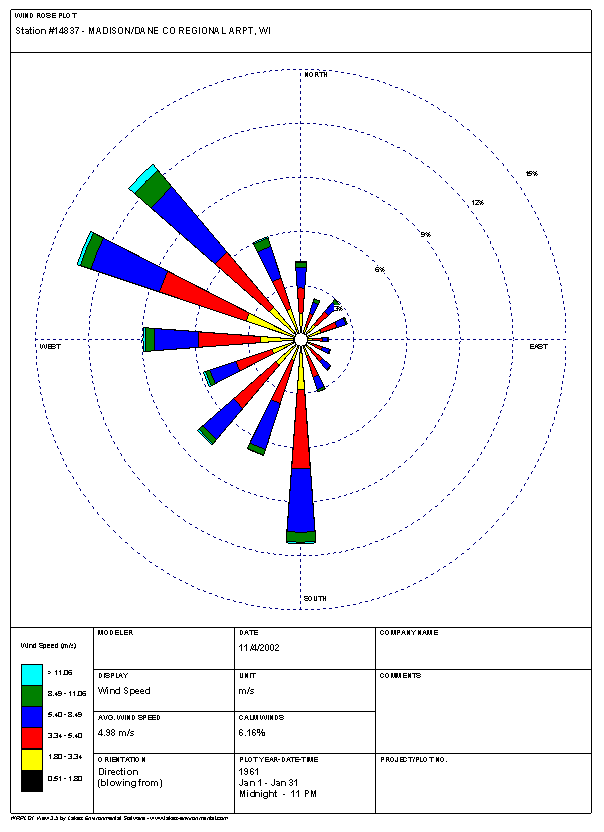Screen dimensions: 604x832
Task: Select the calm winds value 6.16%
Action: tap(252, 733)
